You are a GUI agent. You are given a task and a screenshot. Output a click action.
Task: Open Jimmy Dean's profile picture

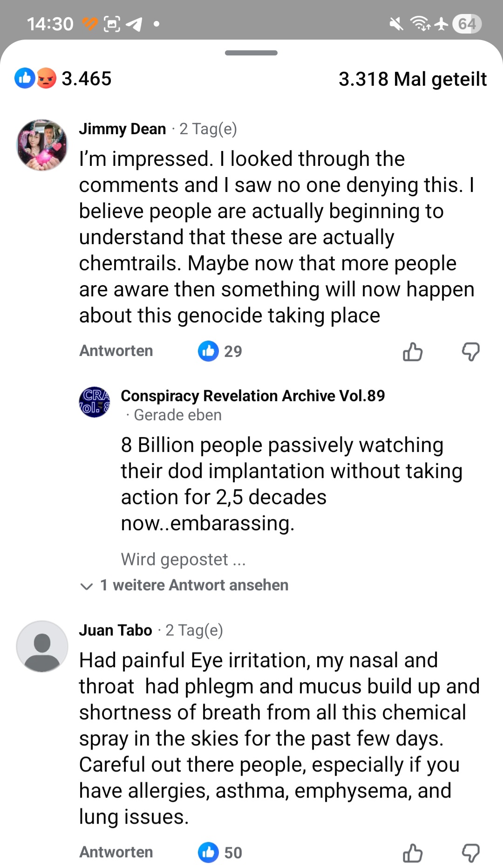point(42,145)
